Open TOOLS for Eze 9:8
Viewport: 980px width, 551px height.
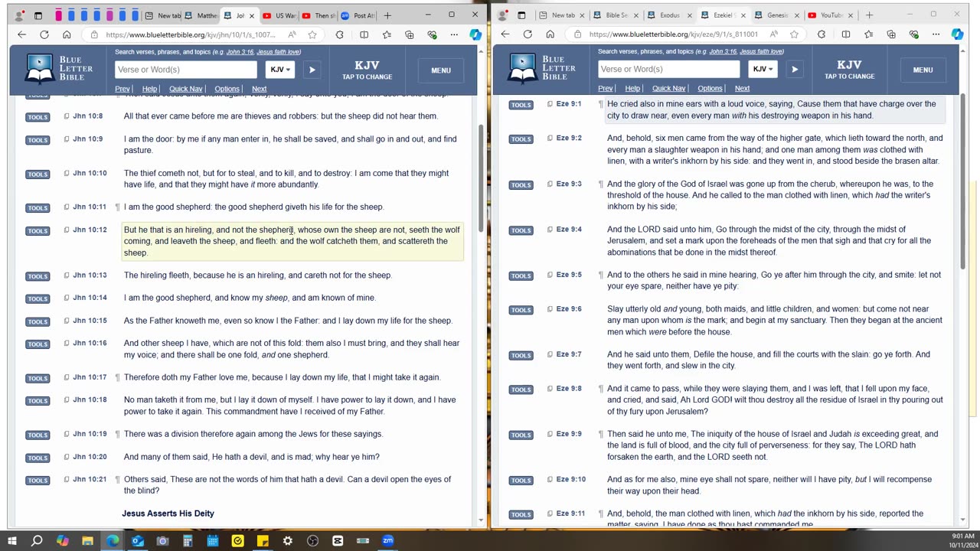(x=521, y=390)
